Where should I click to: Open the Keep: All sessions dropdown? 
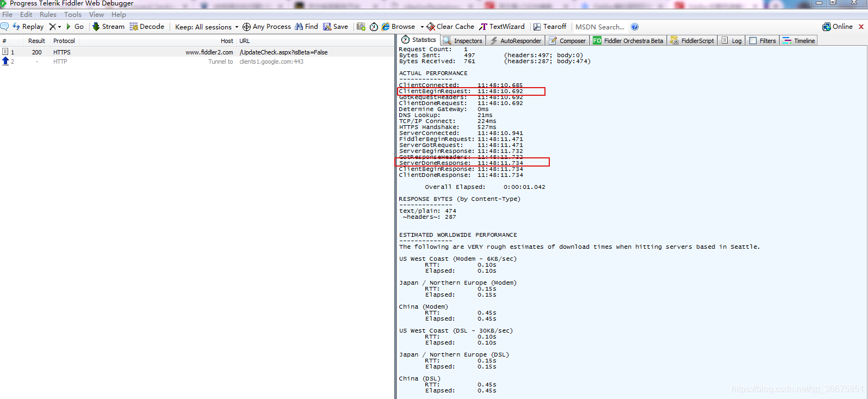(x=207, y=27)
